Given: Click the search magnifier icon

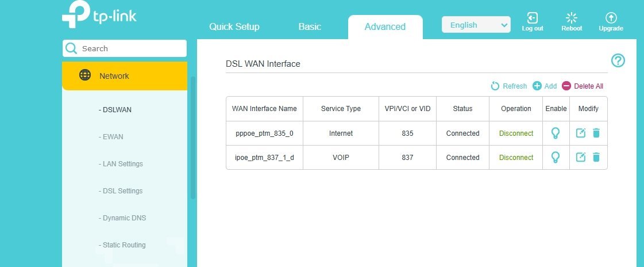Looking at the screenshot, I should click(71, 48).
